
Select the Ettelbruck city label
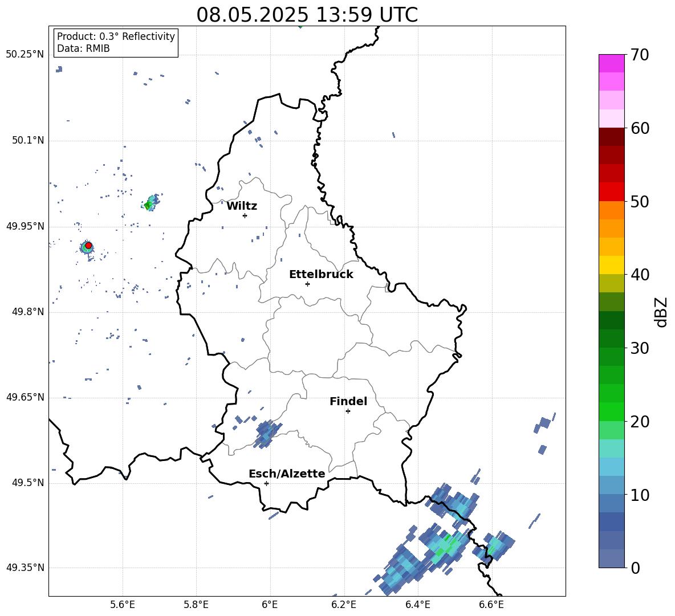pos(321,275)
